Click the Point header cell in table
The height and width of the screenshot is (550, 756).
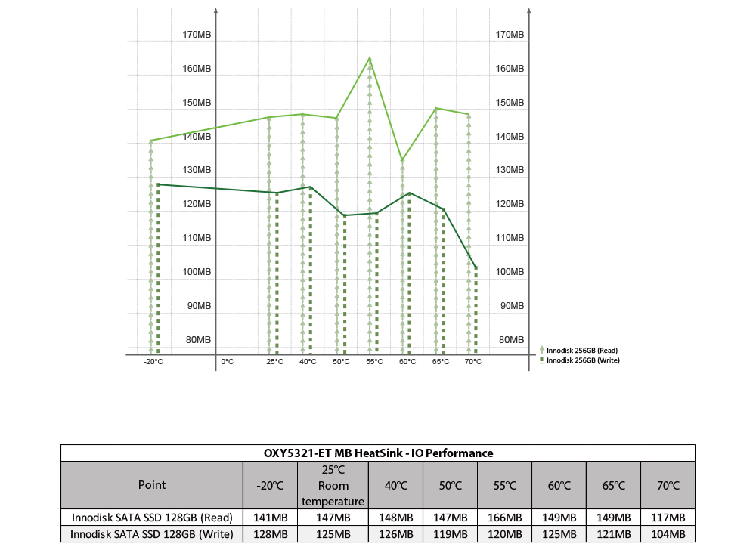(x=152, y=485)
